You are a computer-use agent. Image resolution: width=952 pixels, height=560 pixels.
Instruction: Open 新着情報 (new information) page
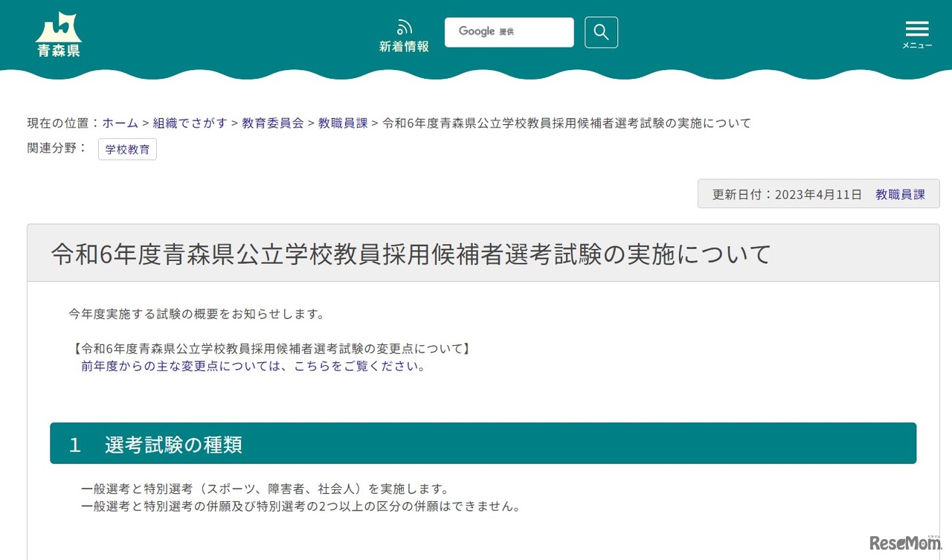pos(404,46)
